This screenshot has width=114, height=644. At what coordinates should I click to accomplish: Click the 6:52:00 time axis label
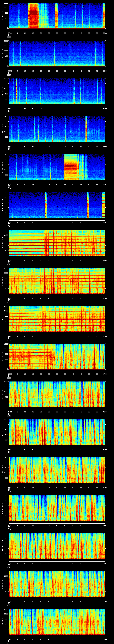[9, 601]
